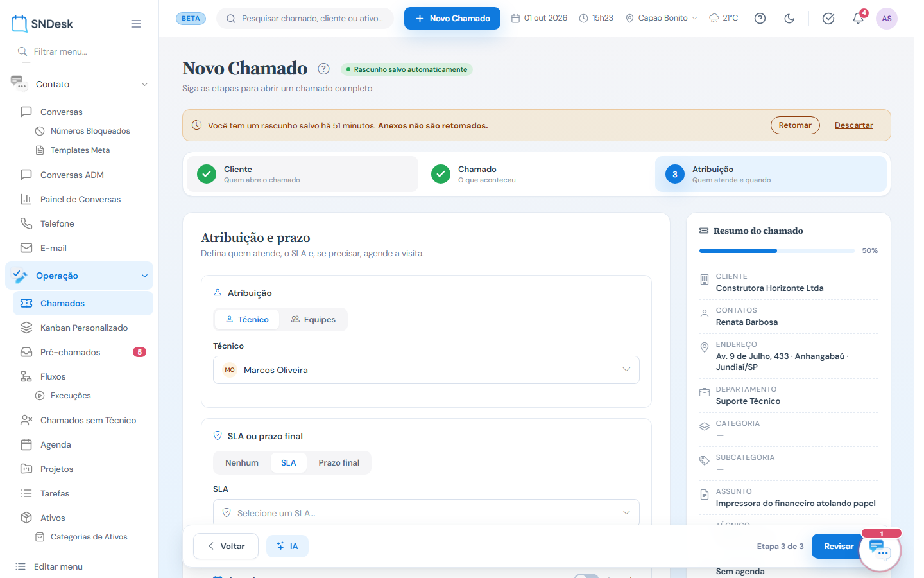Open AS user avatar menu
Image resolution: width=924 pixels, height=578 pixels.
(887, 18)
